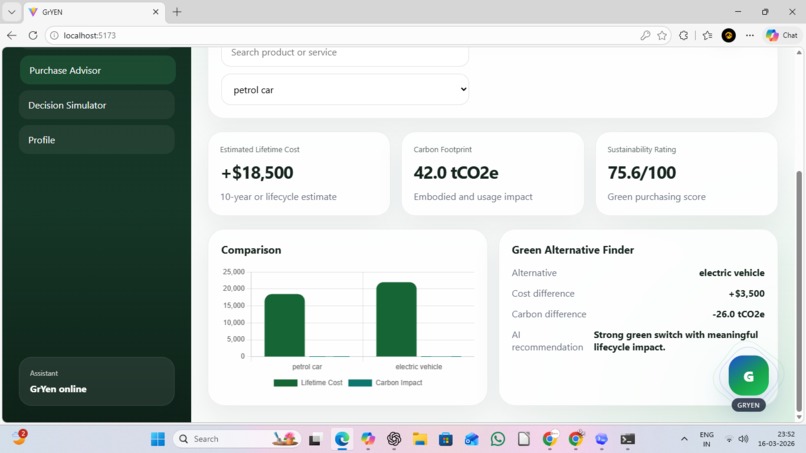Open the browser settings ellipsis menu
Image resolution: width=806 pixels, height=453 pixels.
click(x=750, y=35)
